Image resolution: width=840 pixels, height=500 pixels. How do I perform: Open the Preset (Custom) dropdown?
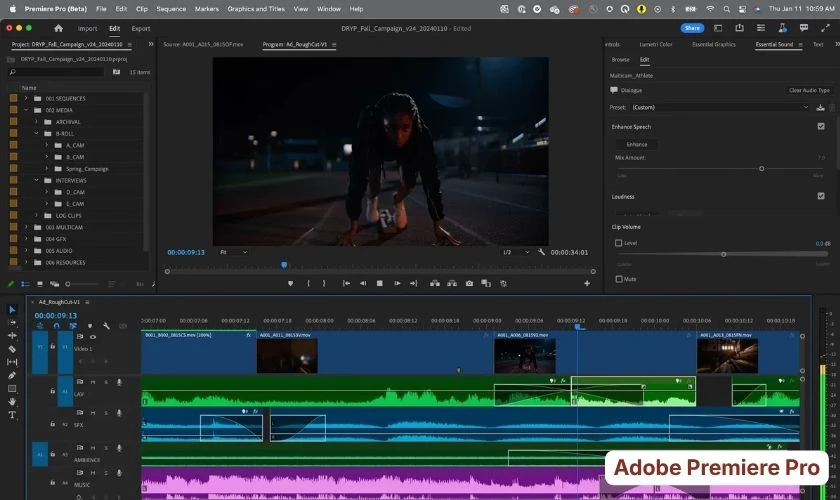click(x=721, y=107)
